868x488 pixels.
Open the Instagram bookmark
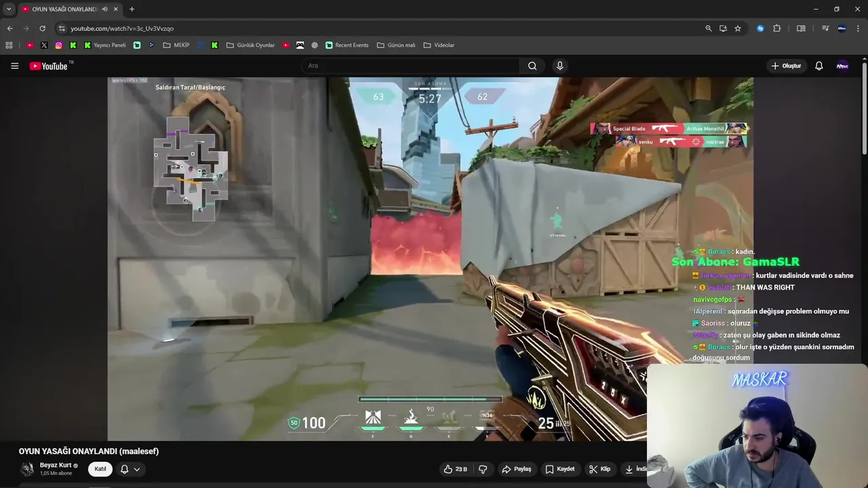point(58,45)
